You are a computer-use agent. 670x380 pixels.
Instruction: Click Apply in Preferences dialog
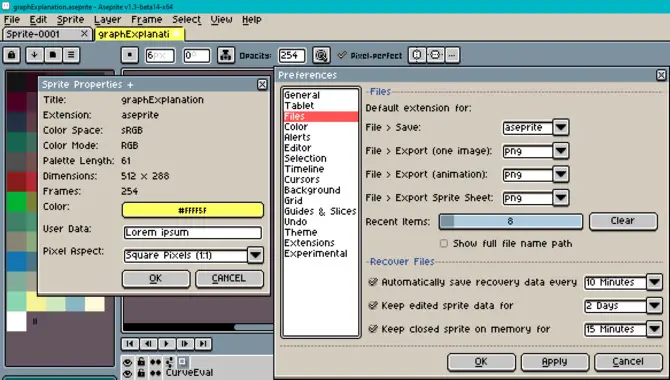coord(555,362)
